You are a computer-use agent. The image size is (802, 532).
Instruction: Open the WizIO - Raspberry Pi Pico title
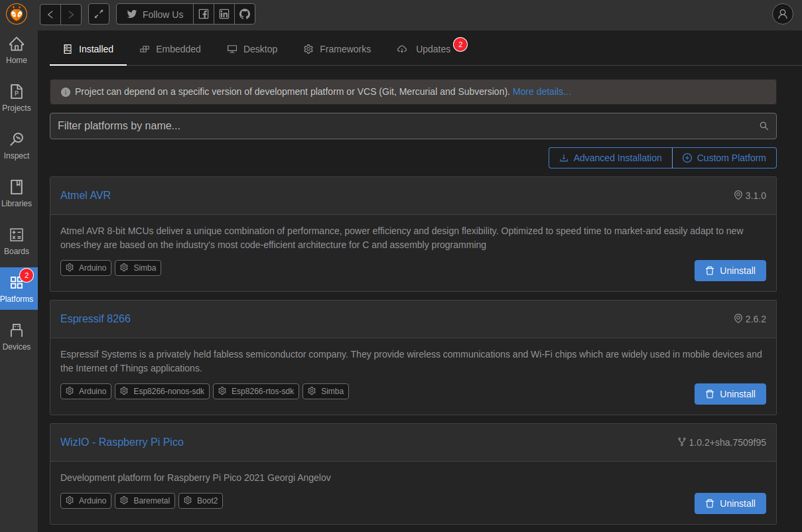(x=122, y=442)
